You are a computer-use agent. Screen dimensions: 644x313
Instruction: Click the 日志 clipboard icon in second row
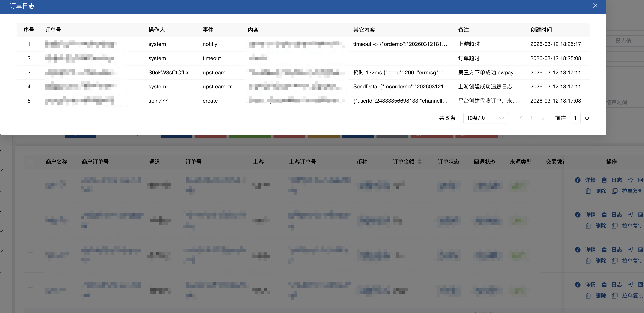pos(604,215)
